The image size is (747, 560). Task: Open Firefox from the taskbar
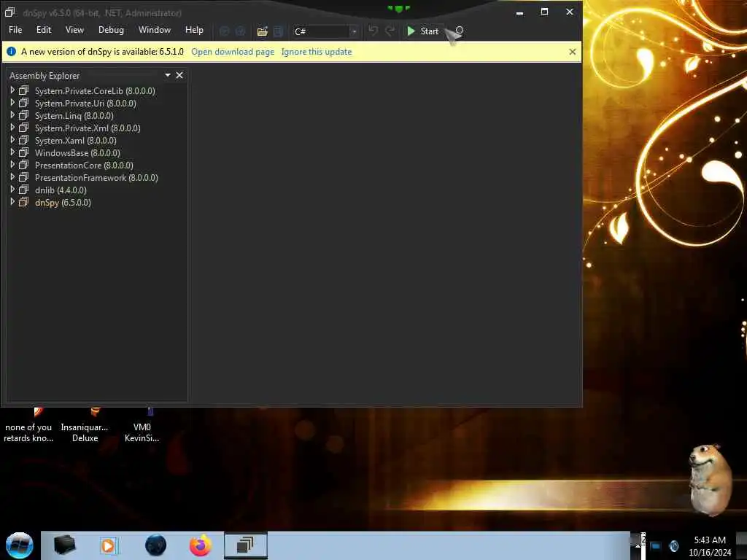(x=201, y=545)
